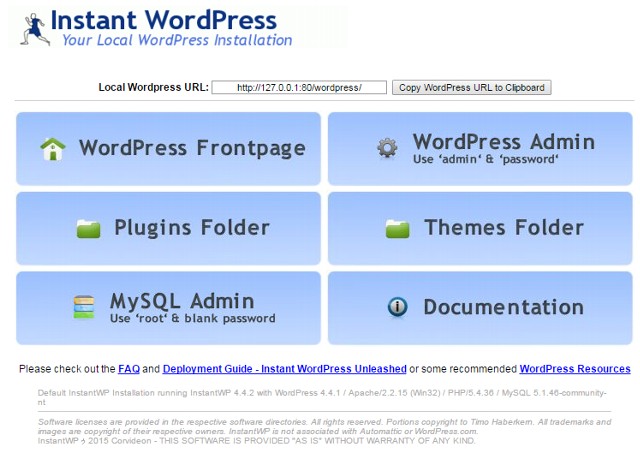
Task: Open the WordPress Admin tile
Action: pos(480,149)
